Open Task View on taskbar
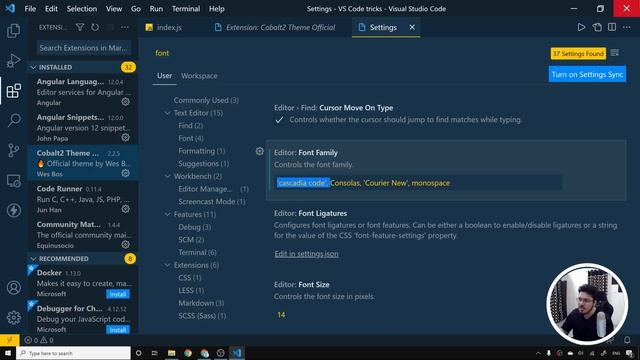The image size is (640, 360). coord(155,353)
